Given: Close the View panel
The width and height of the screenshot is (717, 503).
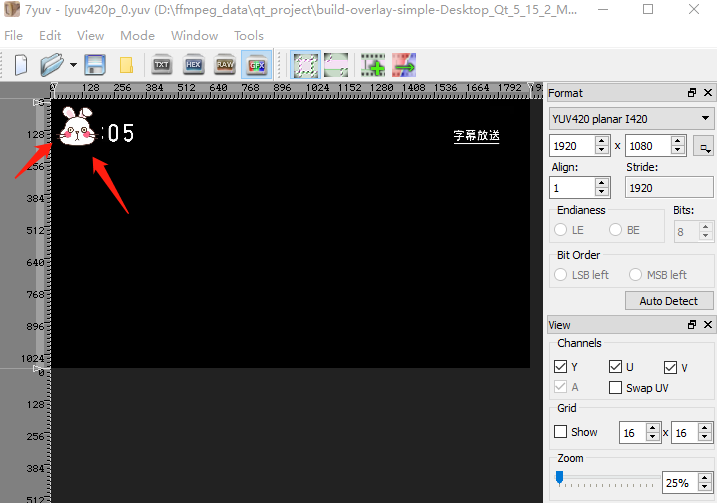Looking at the screenshot, I should click(708, 325).
